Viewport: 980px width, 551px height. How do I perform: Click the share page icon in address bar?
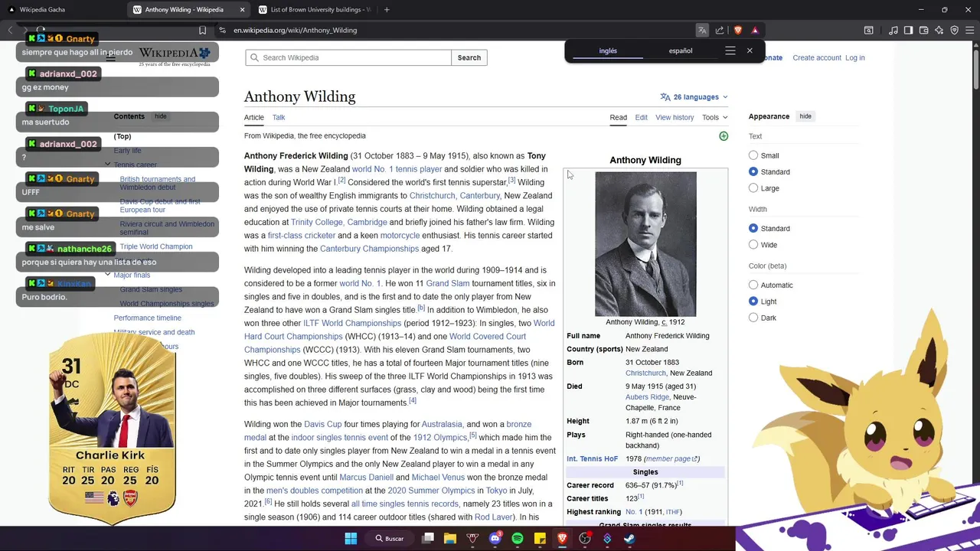coord(720,31)
